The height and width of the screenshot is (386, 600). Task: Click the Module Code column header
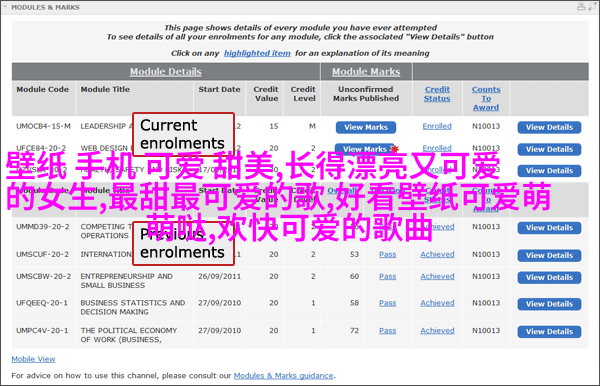(x=42, y=90)
